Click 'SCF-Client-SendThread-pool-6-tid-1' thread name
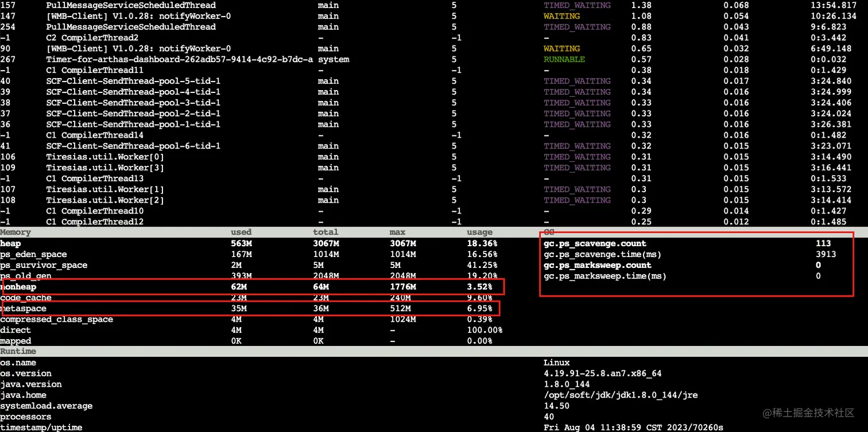 (x=133, y=146)
